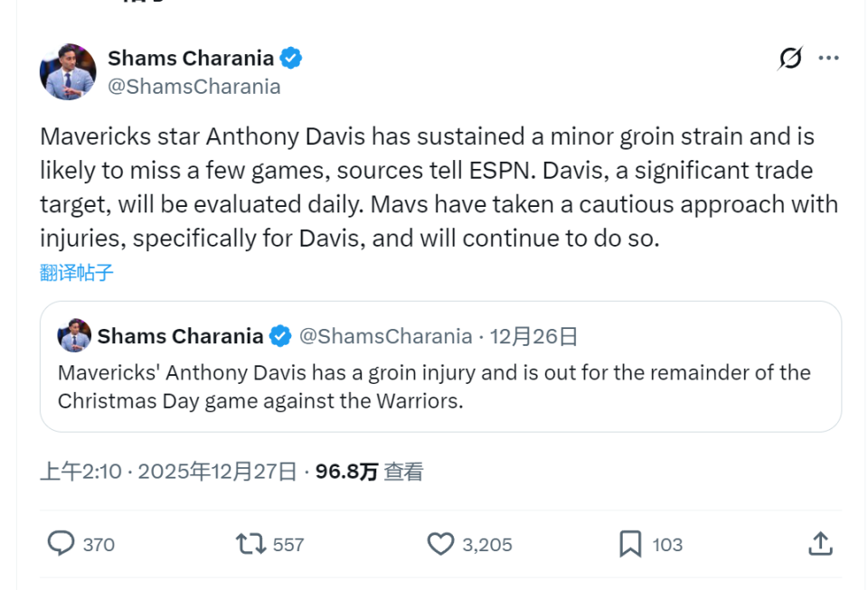
Task: Open the @ShamsCharania handle under author name
Action: [x=194, y=87]
